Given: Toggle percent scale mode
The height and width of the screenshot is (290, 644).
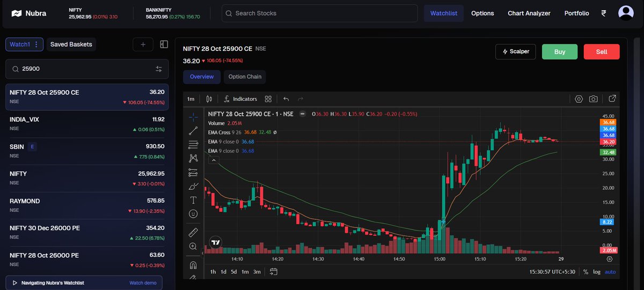Looking at the screenshot, I should click(x=586, y=272).
